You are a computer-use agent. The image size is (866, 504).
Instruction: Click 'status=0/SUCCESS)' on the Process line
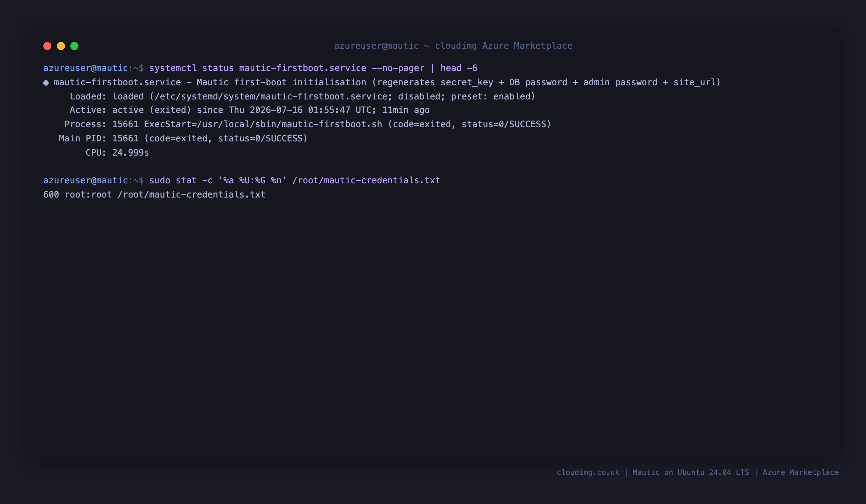(506, 124)
